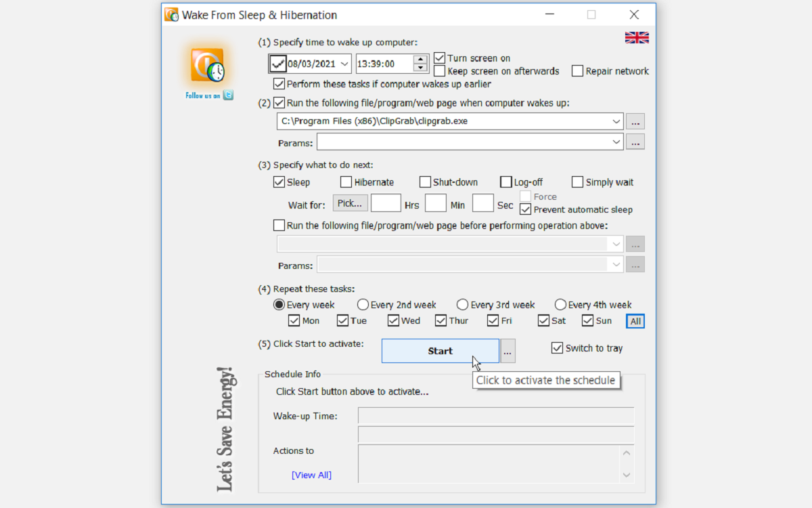Viewport: 812px width, 508px height.
Task: Click the orange application clock logo
Action: 207,66
